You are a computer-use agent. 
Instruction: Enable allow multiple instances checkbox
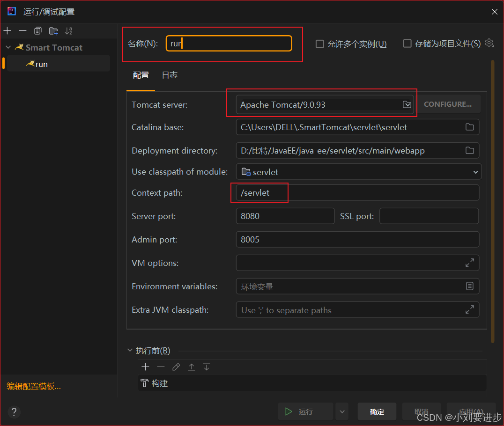click(319, 44)
